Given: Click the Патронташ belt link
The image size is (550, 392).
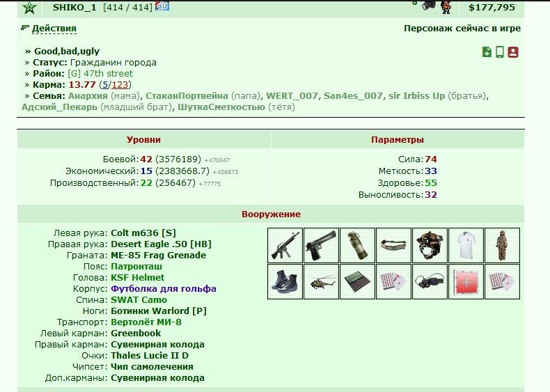Looking at the screenshot, I should 136,267.
